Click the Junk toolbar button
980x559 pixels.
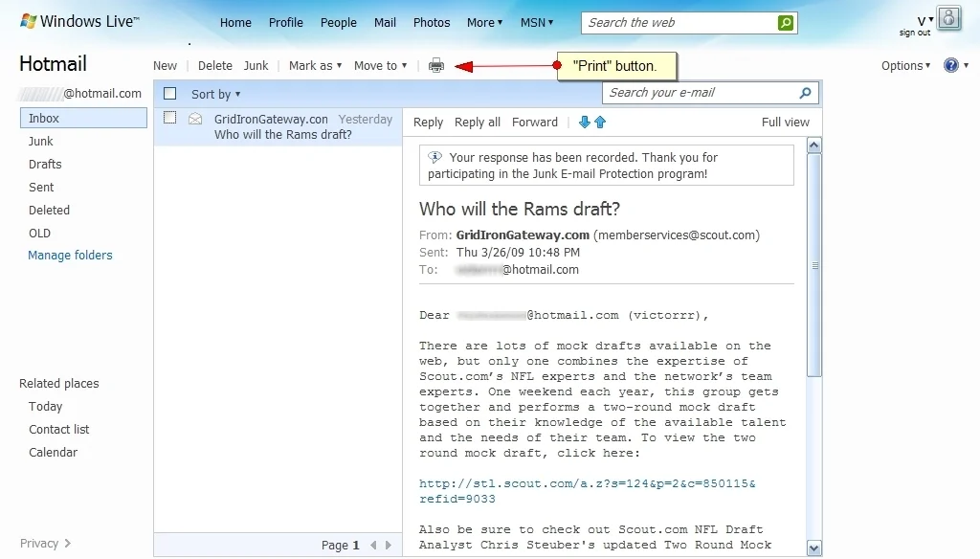256,66
